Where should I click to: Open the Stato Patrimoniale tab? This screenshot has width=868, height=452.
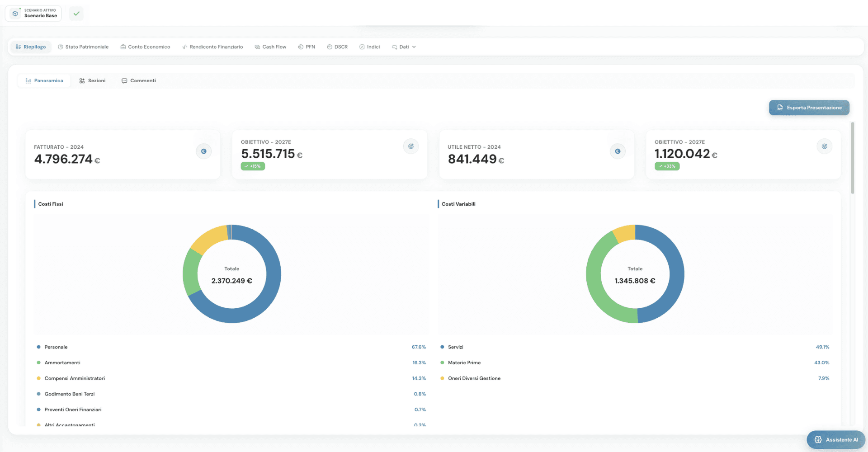(83, 47)
